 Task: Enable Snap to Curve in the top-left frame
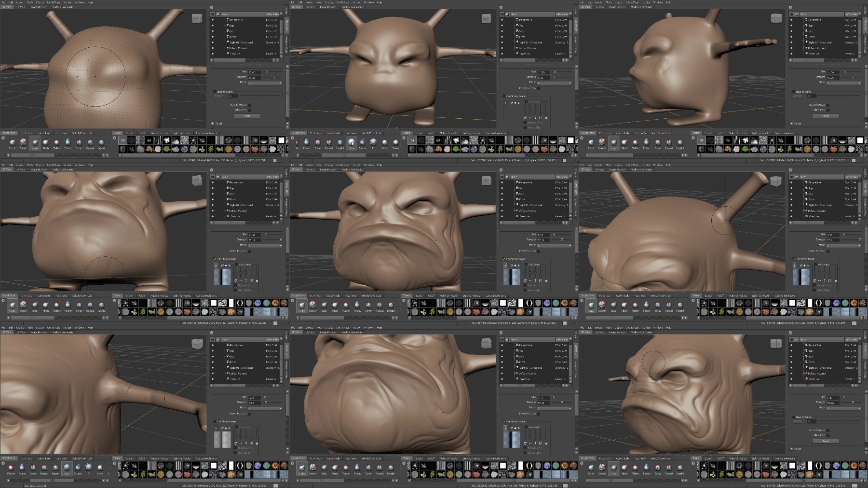(x=215, y=92)
